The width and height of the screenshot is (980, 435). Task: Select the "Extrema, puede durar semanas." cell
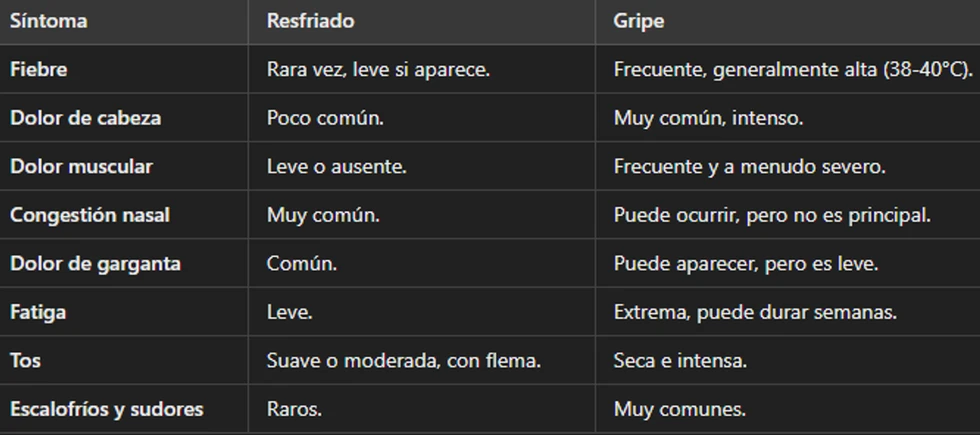pos(755,312)
